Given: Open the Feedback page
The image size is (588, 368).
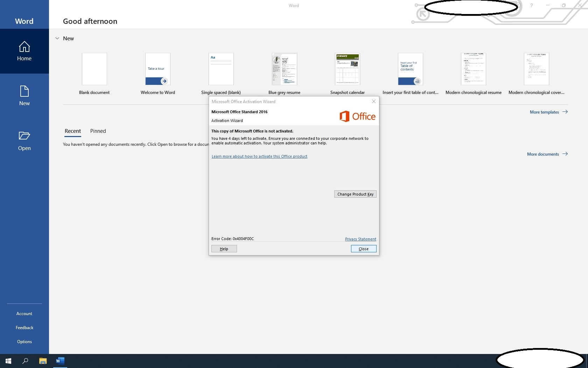Looking at the screenshot, I should click(24, 328).
